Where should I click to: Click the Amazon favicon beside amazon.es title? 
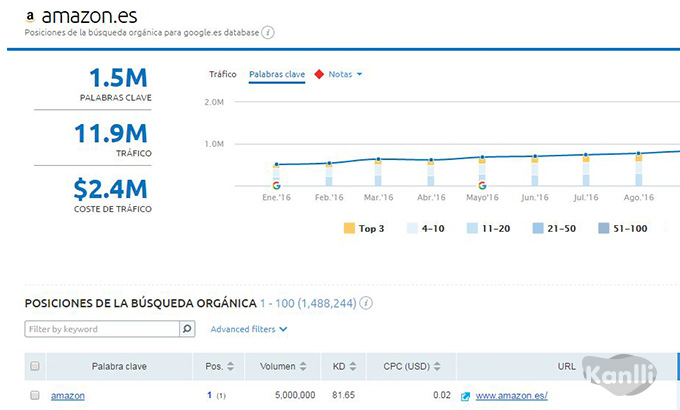[x=30, y=17]
